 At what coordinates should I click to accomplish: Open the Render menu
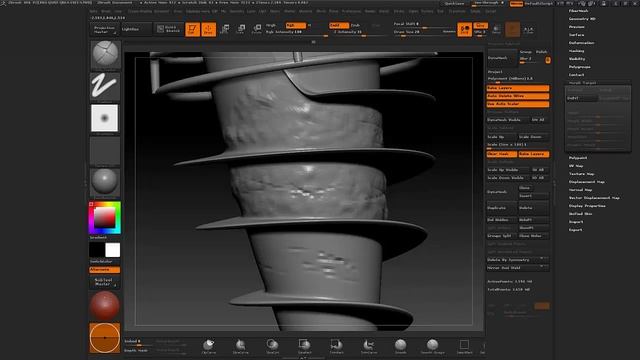point(370,11)
